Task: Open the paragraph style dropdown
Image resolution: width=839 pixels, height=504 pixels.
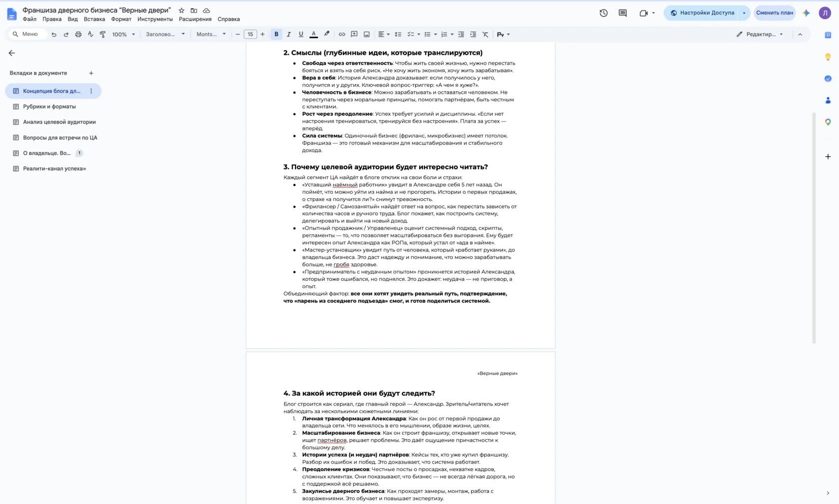Action: [165, 34]
